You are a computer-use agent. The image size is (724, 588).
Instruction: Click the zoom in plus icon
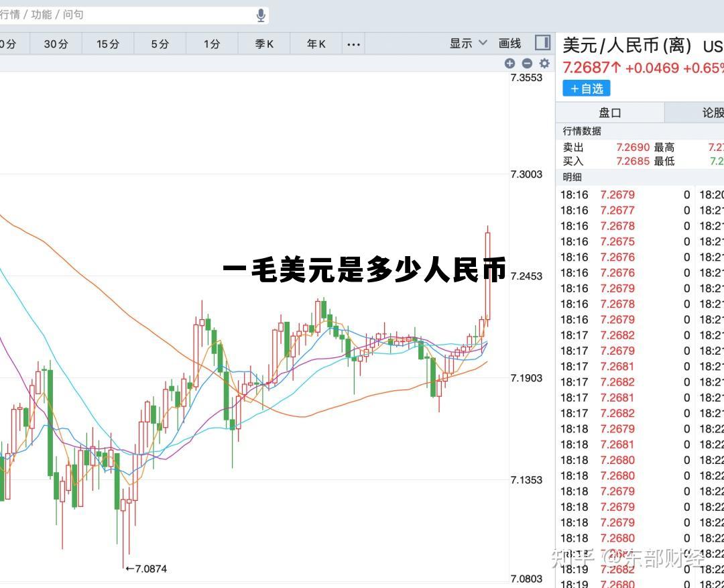click(x=509, y=63)
